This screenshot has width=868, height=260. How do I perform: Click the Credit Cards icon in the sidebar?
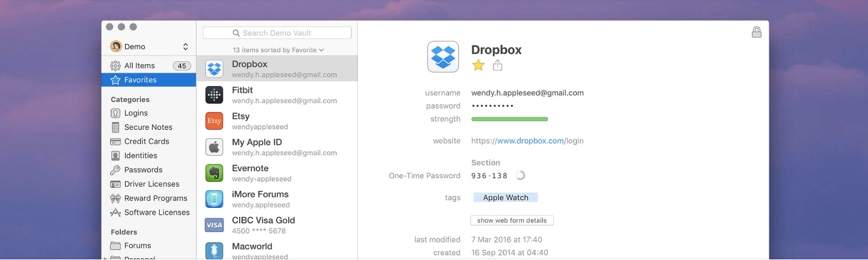116,141
